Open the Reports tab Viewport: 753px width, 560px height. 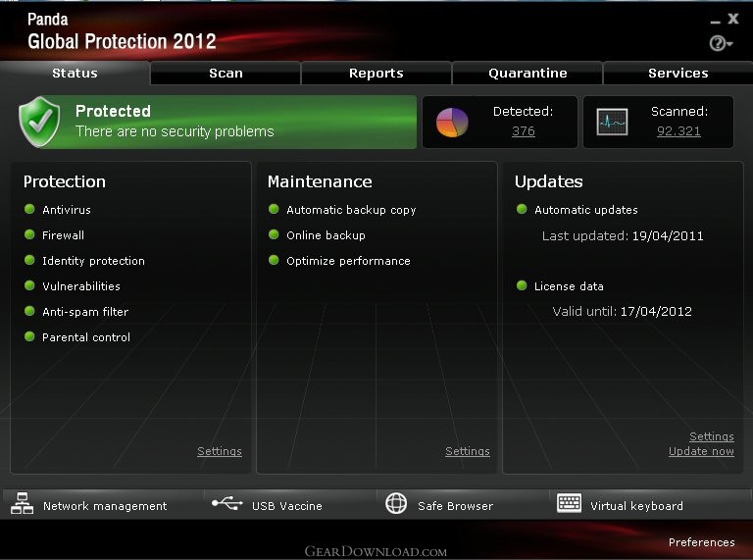tap(376, 73)
